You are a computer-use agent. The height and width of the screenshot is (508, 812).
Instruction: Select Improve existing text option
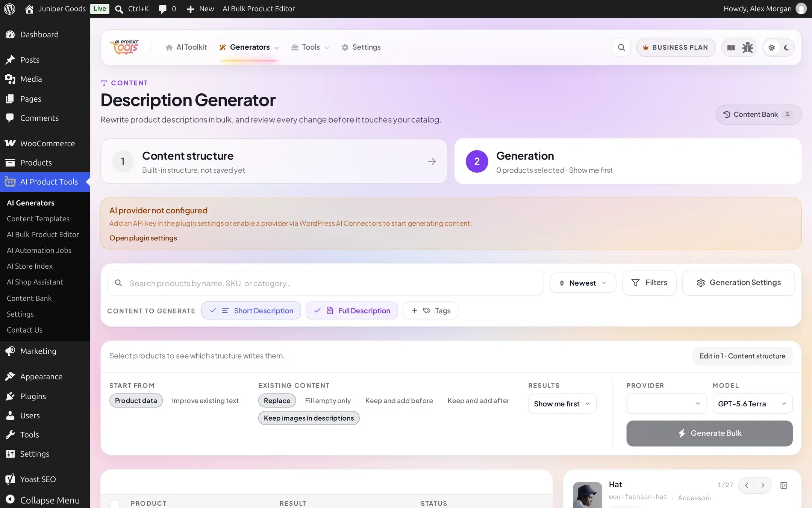(x=205, y=401)
